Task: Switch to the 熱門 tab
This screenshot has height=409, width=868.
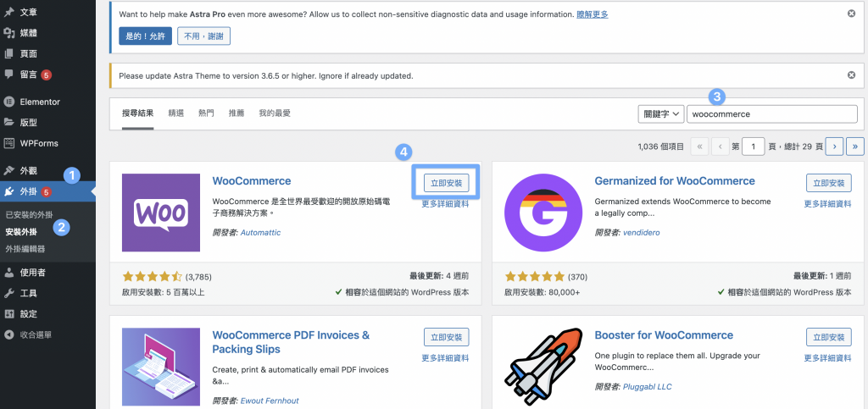Action: coord(207,113)
